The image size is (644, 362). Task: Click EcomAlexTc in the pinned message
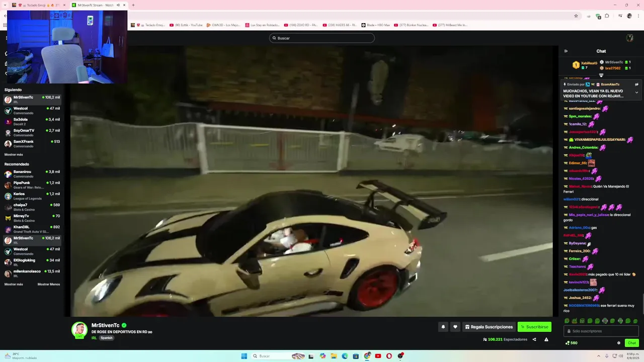(610, 84)
